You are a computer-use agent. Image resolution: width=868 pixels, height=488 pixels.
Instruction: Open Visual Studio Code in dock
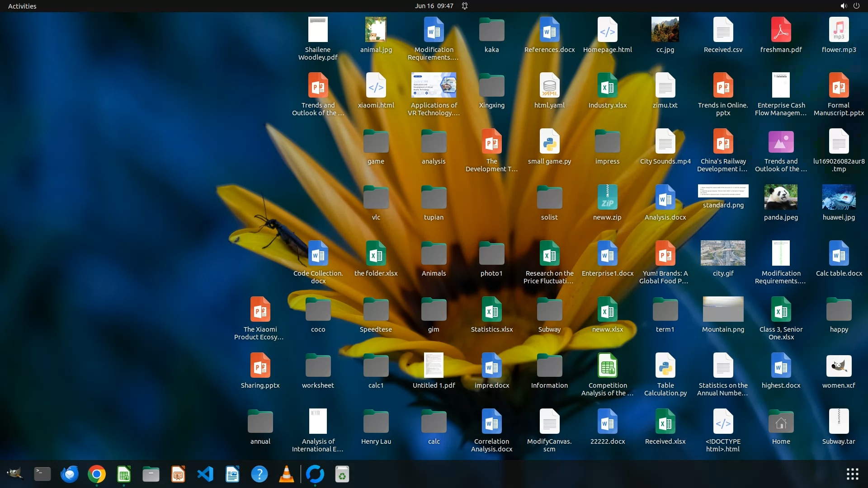point(205,474)
